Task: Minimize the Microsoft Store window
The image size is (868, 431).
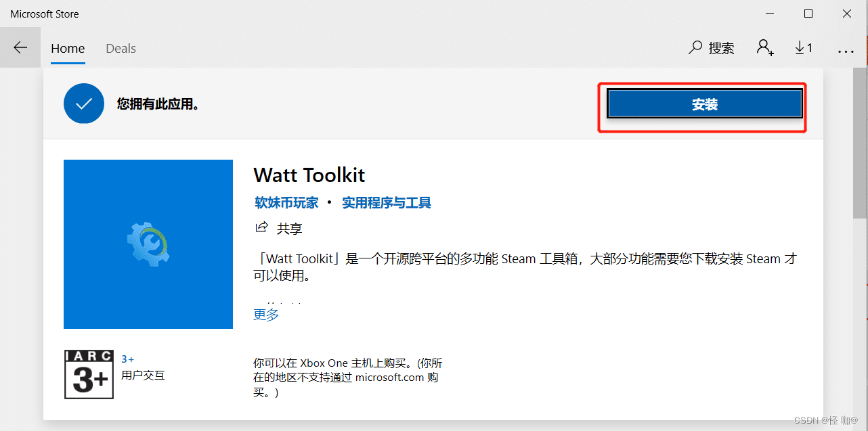Action: click(x=770, y=14)
